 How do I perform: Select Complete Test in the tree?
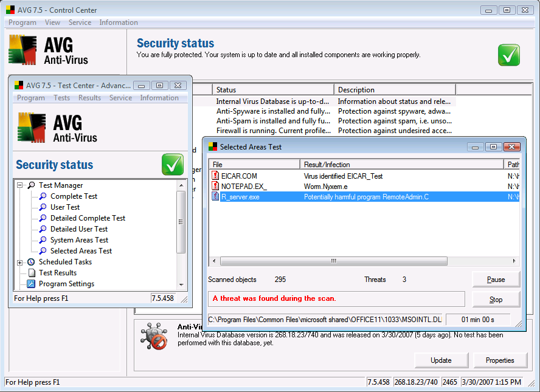coord(74,196)
